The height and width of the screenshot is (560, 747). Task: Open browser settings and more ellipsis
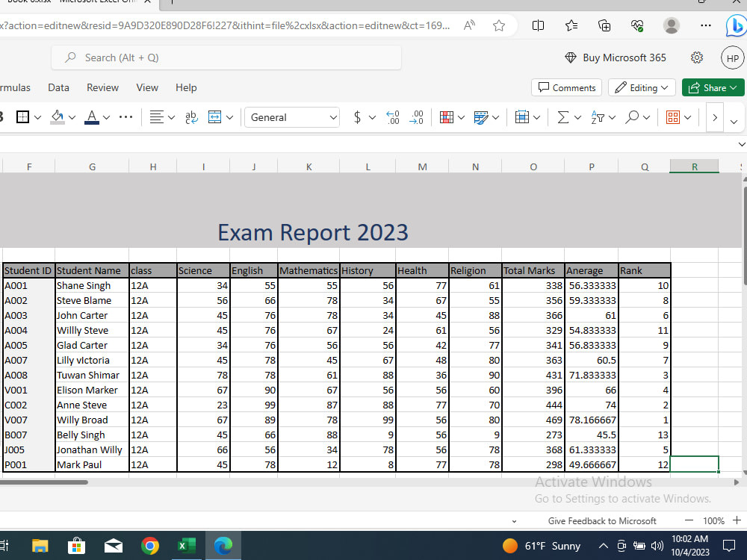[x=706, y=25]
